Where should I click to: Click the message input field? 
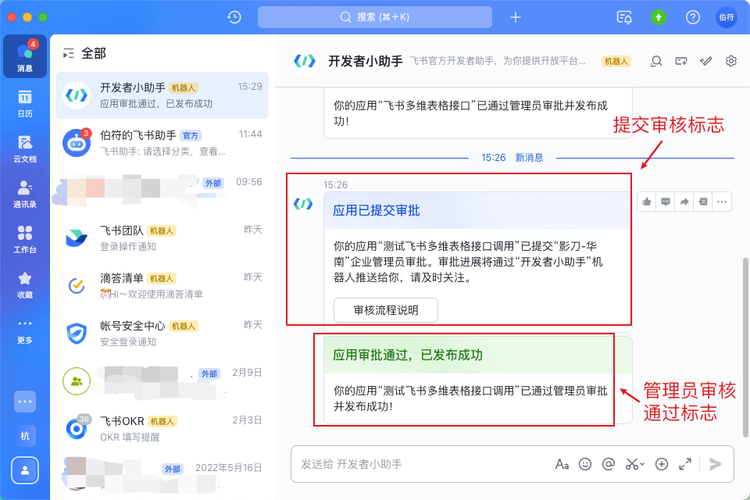coord(421,464)
